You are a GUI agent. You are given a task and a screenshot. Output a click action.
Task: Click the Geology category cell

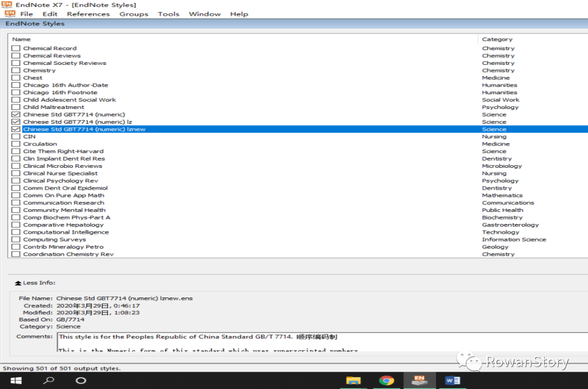click(x=495, y=247)
